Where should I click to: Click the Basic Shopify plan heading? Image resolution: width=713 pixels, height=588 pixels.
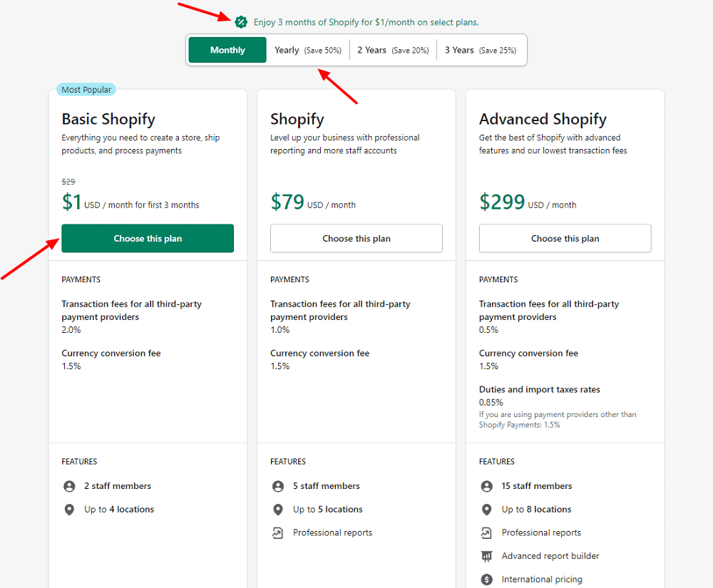(108, 119)
